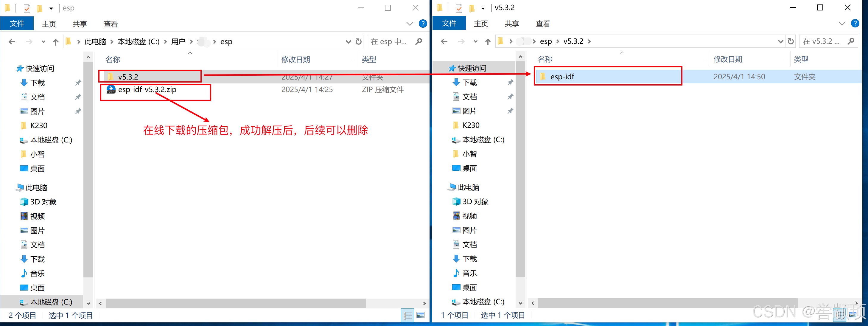Sort by 修改日期 column in v5.3.2 window
The image size is (868, 326).
point(728,59)
